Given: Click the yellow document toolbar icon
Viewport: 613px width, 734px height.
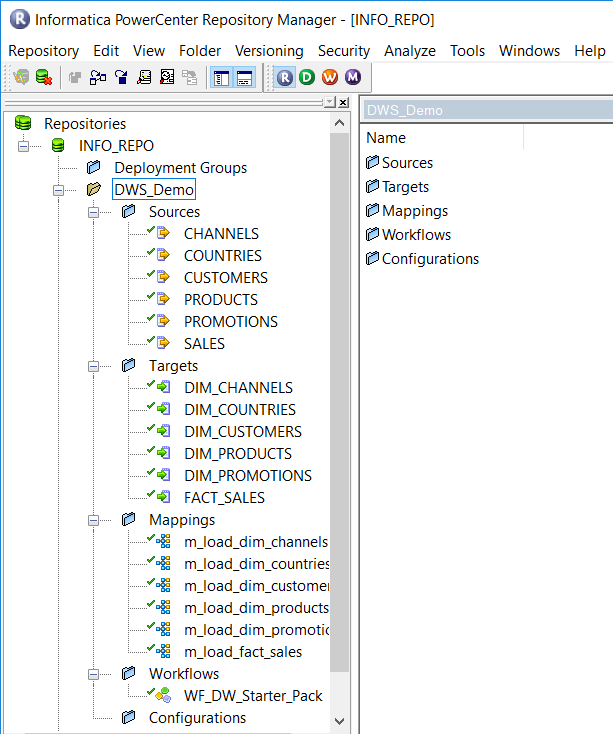Looking at the screenshot, I should [x=144, y=77].
